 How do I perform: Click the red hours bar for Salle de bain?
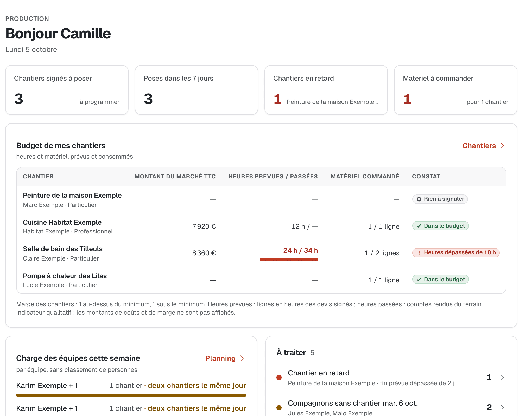coord(289,259)
